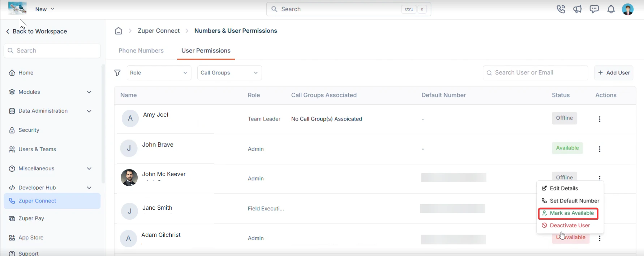Click the filter funnel icon
This screenshot has width=644, height=256.
point(117,73)
